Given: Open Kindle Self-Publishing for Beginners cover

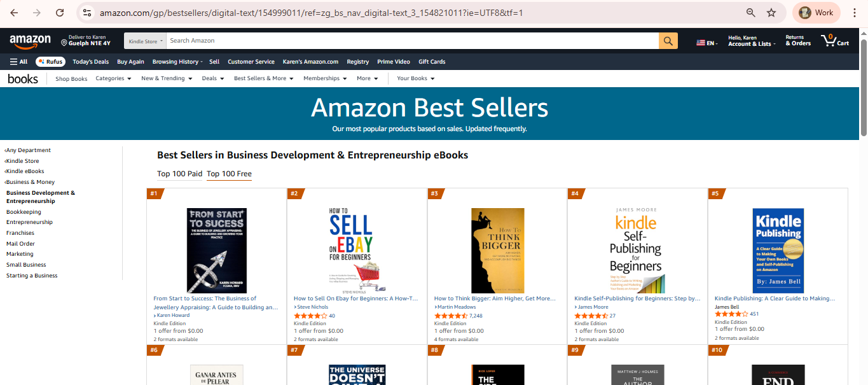Looking at the screenshot, I should click(x=637, y=250).
